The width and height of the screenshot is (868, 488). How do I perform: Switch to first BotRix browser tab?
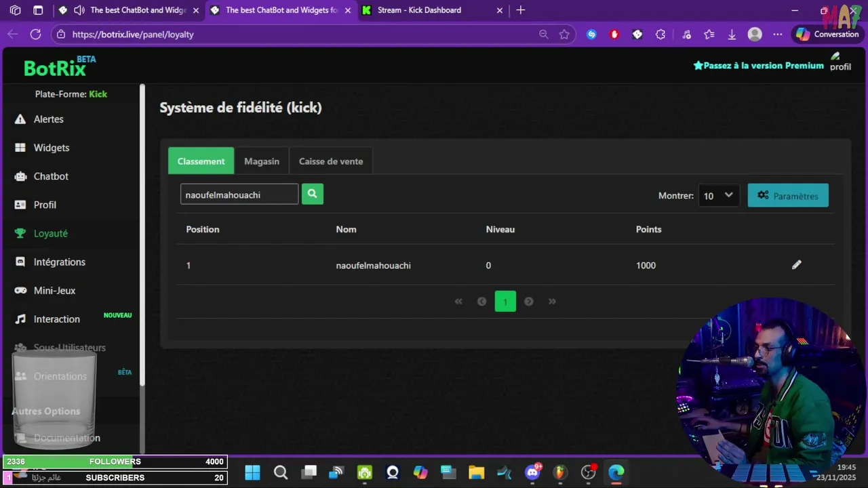pos(129,10)
